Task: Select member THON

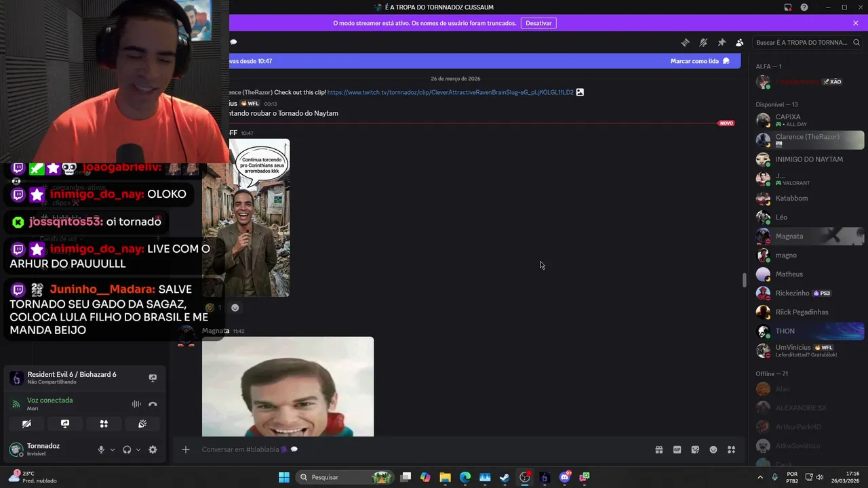Action: click(x=810, y=331)
